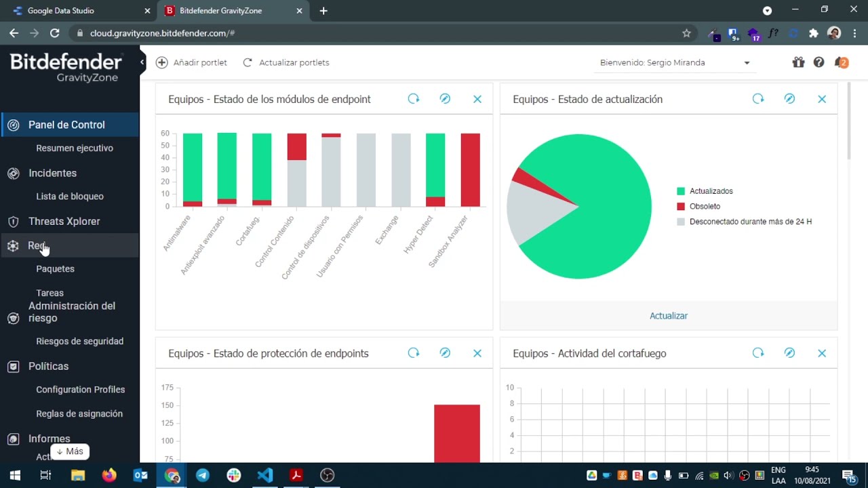Open Resumen ejecutivo
The image size is (868, 488).
(x=75, y=148)
